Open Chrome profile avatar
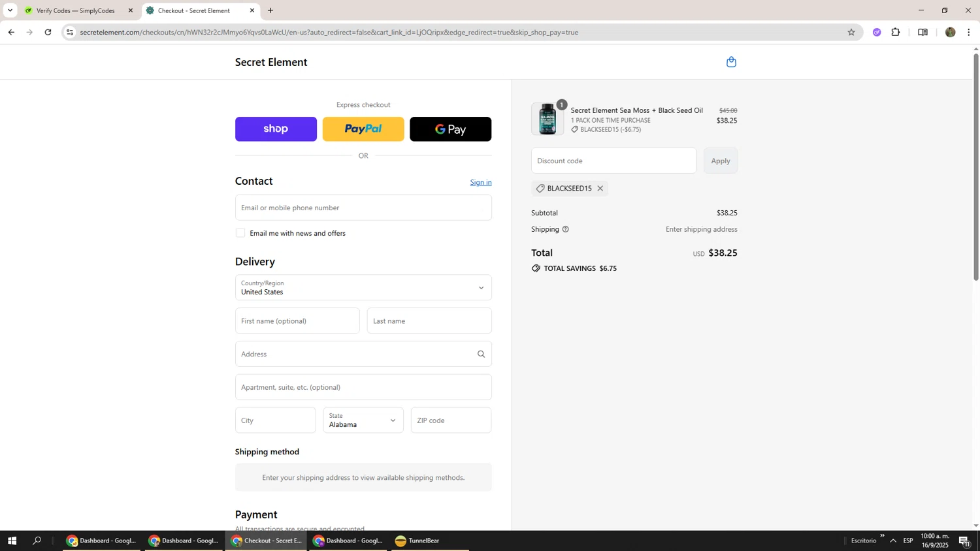Screen dimensions: 980x551 (x=950, y=32)
